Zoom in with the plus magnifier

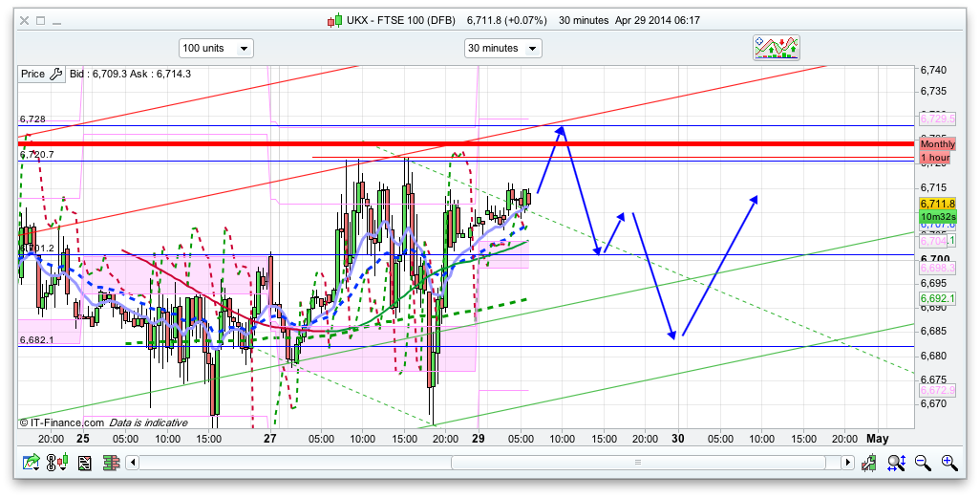click(x=948, y=464)
